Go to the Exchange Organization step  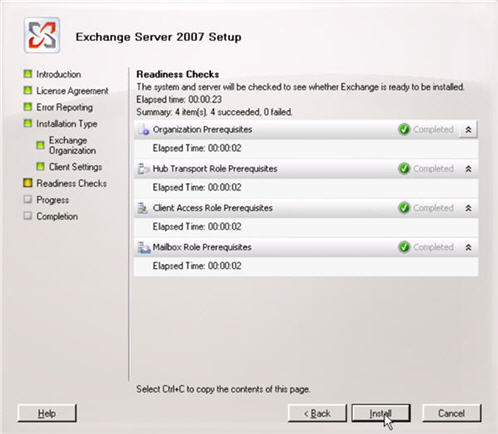[x=72, y=145]
